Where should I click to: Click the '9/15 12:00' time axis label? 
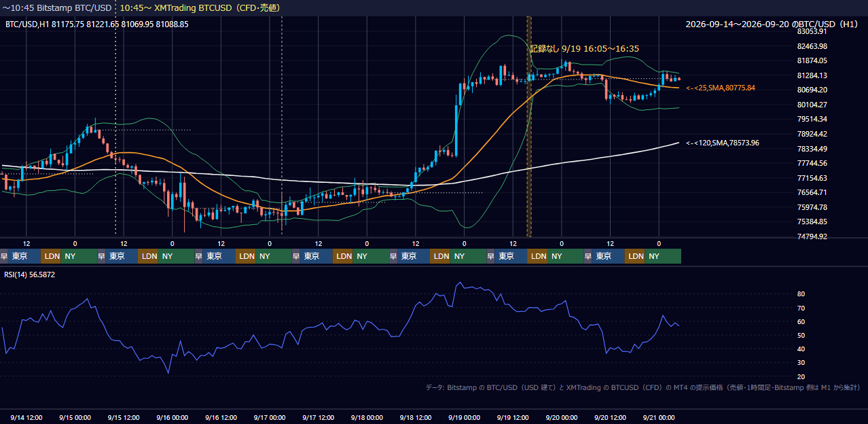124,417
